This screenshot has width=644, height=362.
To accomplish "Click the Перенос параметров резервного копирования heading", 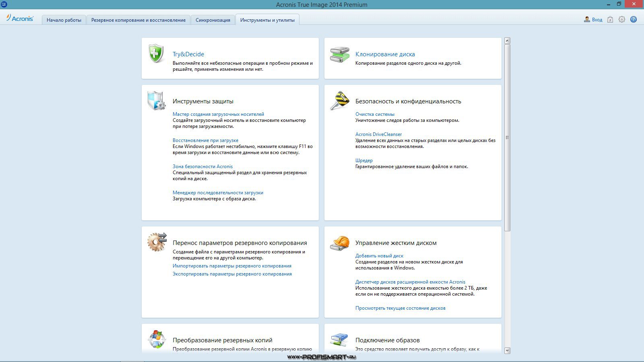I will pyautogui.click(x=240, y=243).
